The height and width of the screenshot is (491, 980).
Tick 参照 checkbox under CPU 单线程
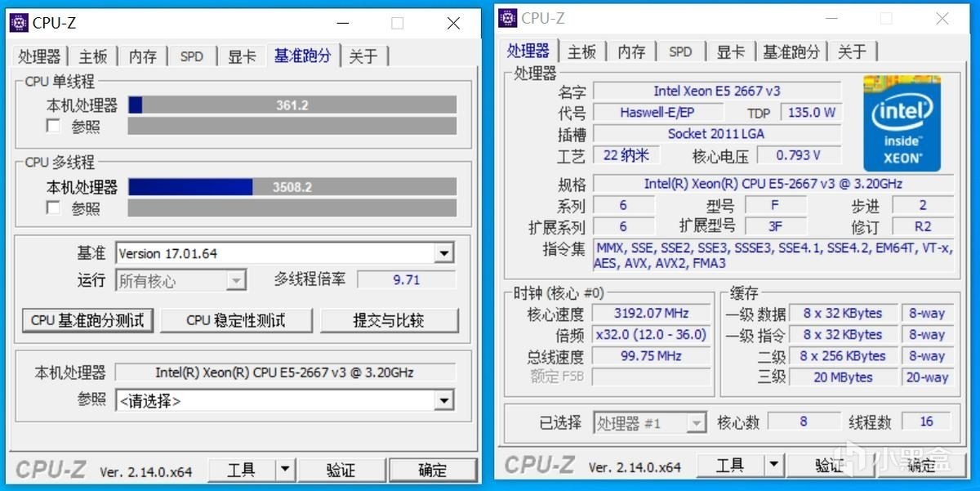53,126
